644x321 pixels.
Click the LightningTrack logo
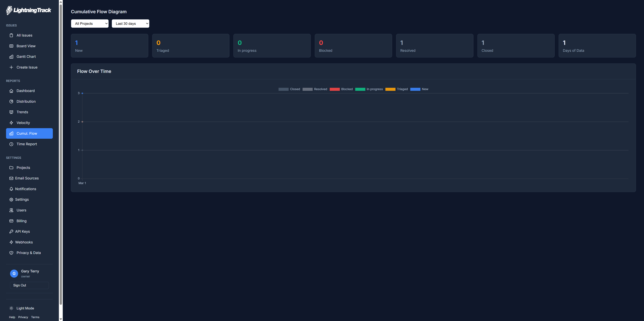pyautogui.click(x=29, y=10)
